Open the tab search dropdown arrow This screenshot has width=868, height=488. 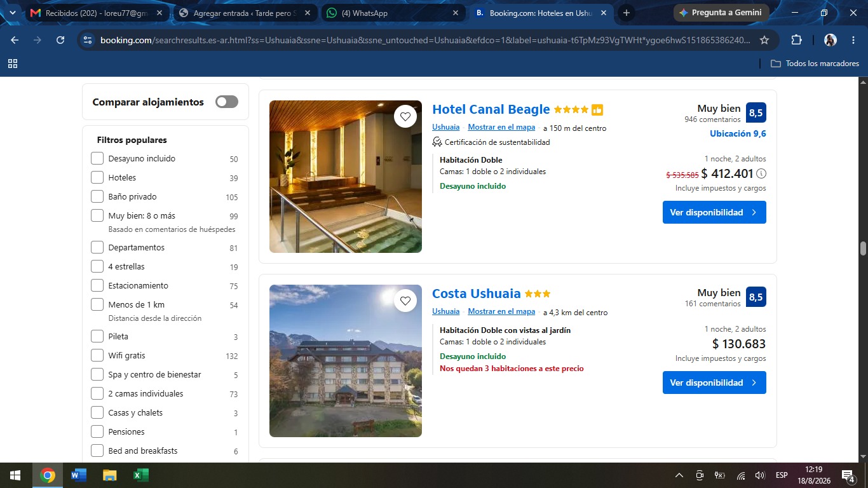13,13
